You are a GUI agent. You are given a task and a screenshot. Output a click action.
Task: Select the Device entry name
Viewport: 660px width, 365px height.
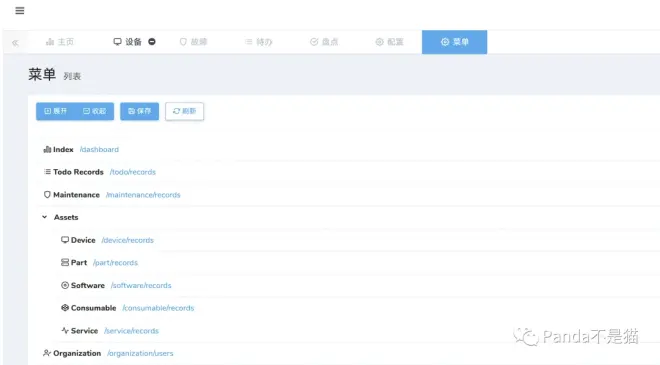pos(83,240)
